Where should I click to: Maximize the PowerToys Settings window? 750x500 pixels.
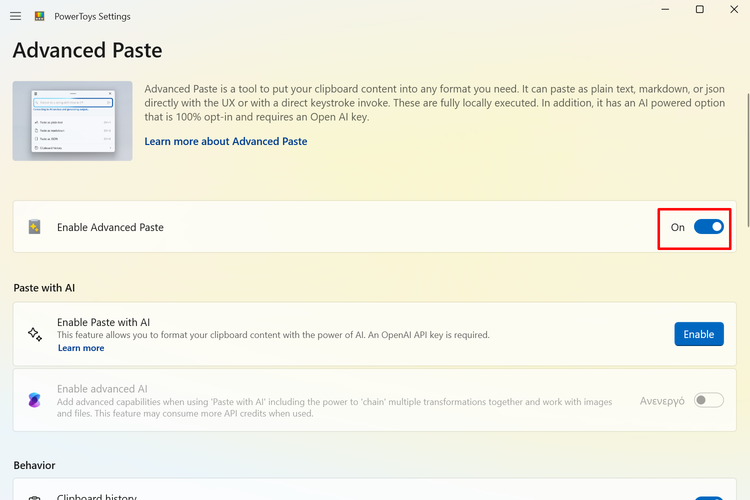(x=699, y=9)
